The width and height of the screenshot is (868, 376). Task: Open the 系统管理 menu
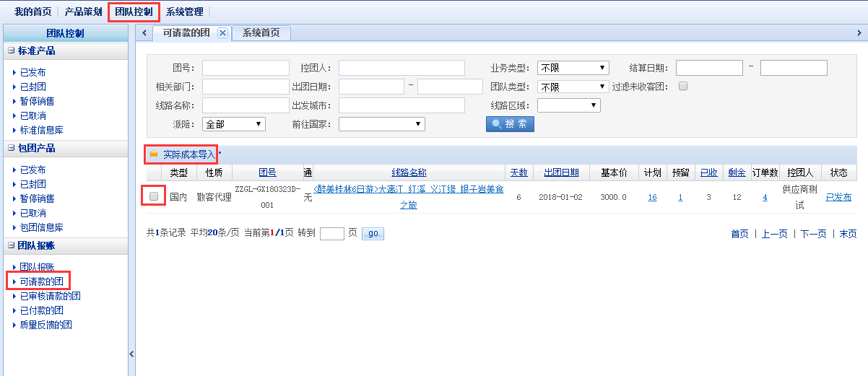[x=184, y=12]
